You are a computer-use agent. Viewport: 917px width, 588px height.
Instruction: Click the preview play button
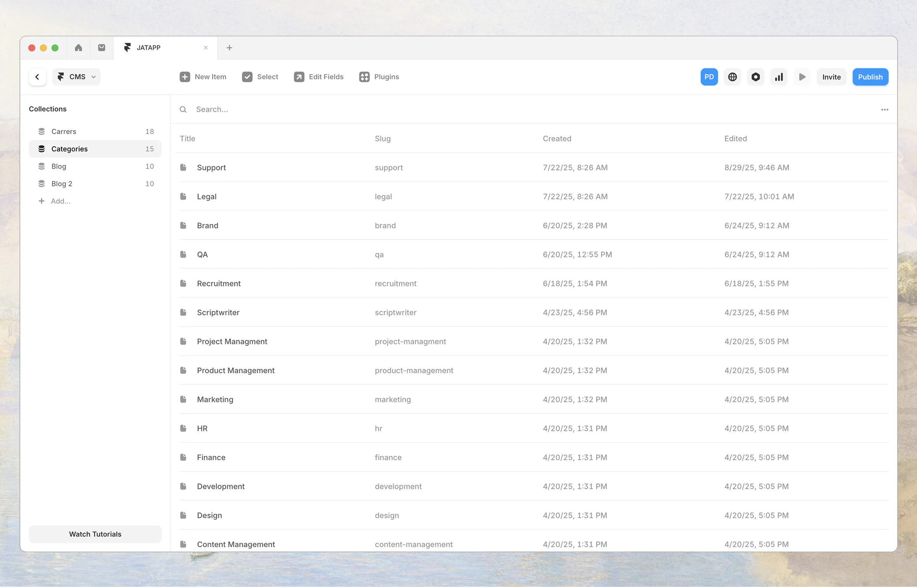[x=802, y=77]
